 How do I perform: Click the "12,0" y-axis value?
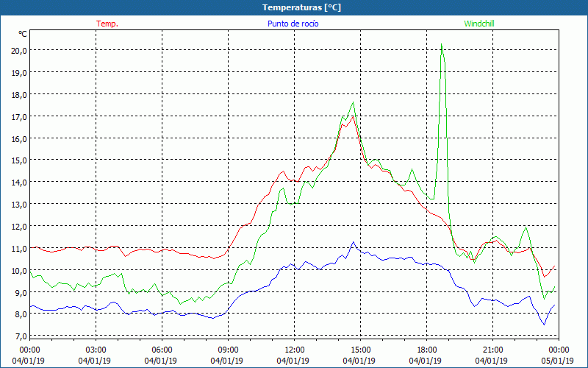[19, 227]
